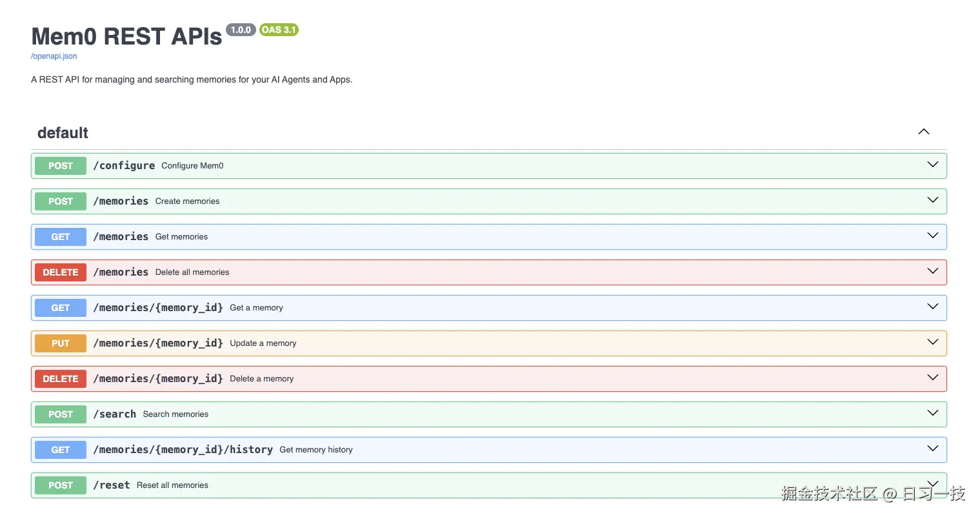This screenshot has height=517, width=980.
Task: Click the POST badge on /configure
Action: pyautogui.click(x=60, y=165)
